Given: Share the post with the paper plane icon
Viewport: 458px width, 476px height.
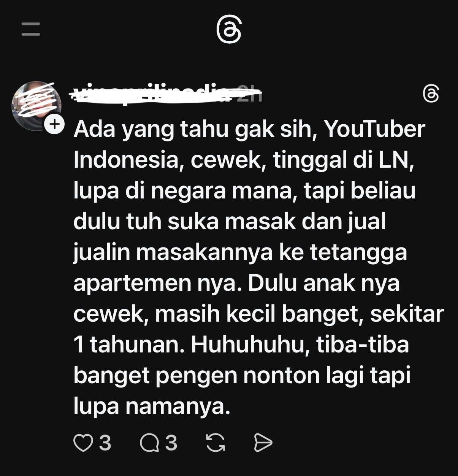Looking at the screenshot, I should (x=263, y=443).
